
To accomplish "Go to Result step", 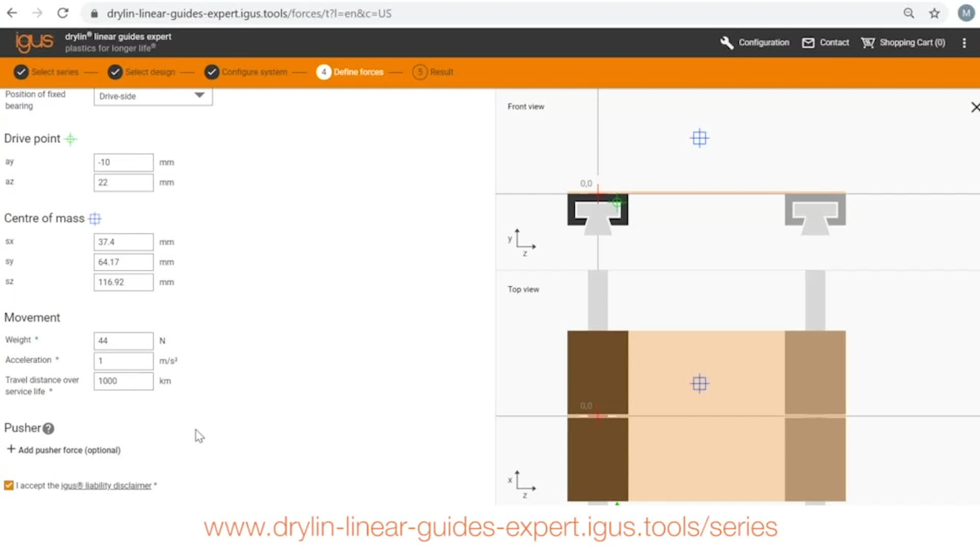I will point(433,72).
